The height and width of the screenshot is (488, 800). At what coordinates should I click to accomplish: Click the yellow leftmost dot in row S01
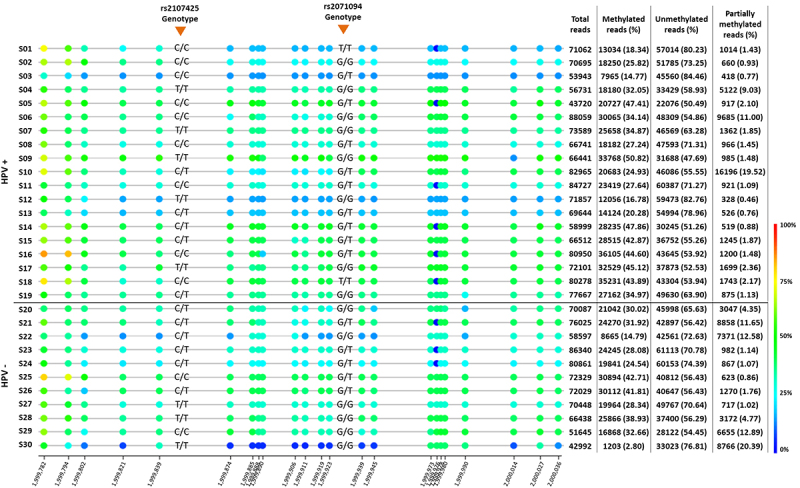pos(42,48)
